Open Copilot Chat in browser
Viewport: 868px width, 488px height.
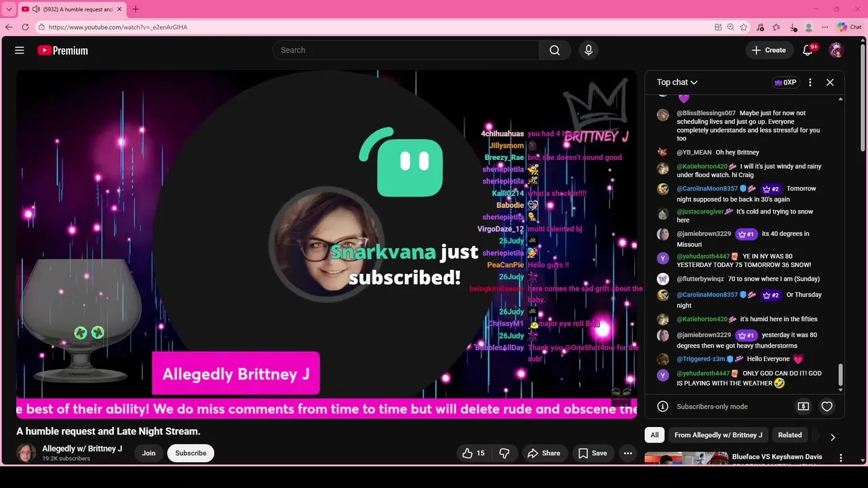pos(849,27)
